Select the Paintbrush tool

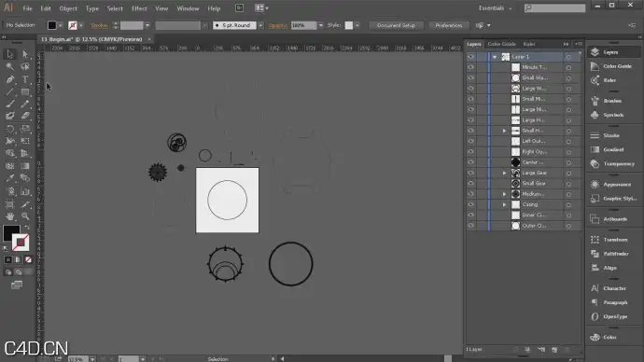point(10,104)
